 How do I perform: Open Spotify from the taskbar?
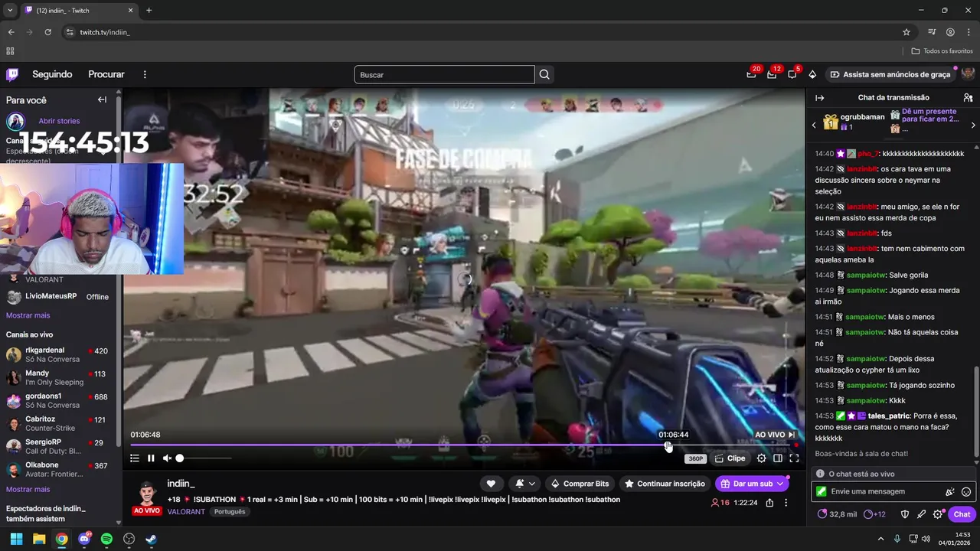tap(106, 539)
